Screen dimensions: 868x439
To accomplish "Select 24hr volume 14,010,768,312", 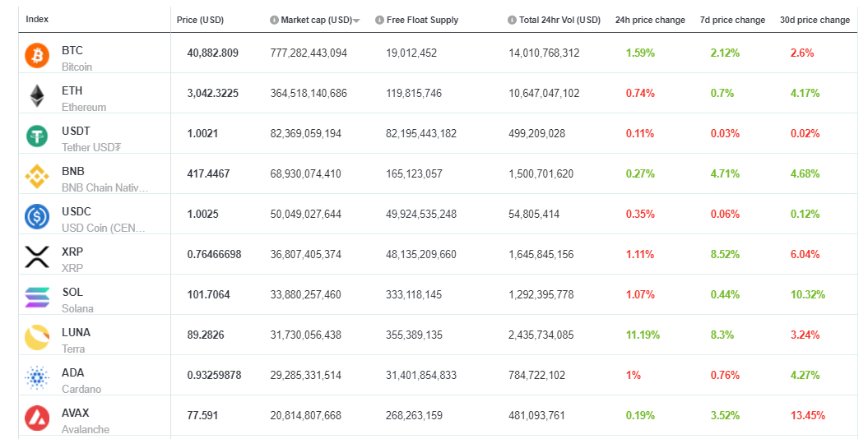I will click(x=544, y=53).
